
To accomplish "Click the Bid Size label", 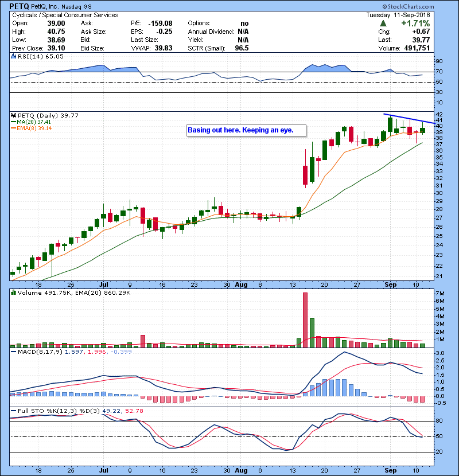I will [x=92, y=48].
